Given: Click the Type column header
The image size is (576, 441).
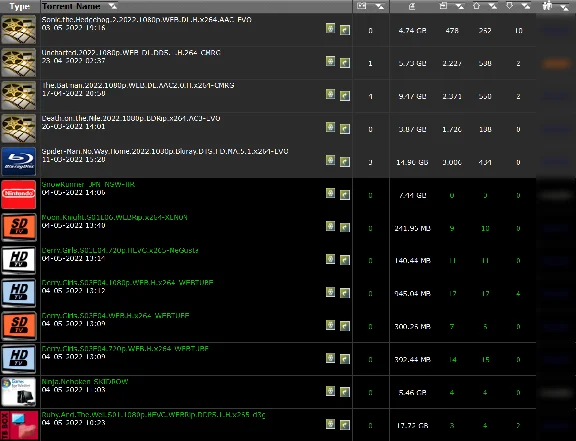Looking at the screenshot, I should pos(19,7).
